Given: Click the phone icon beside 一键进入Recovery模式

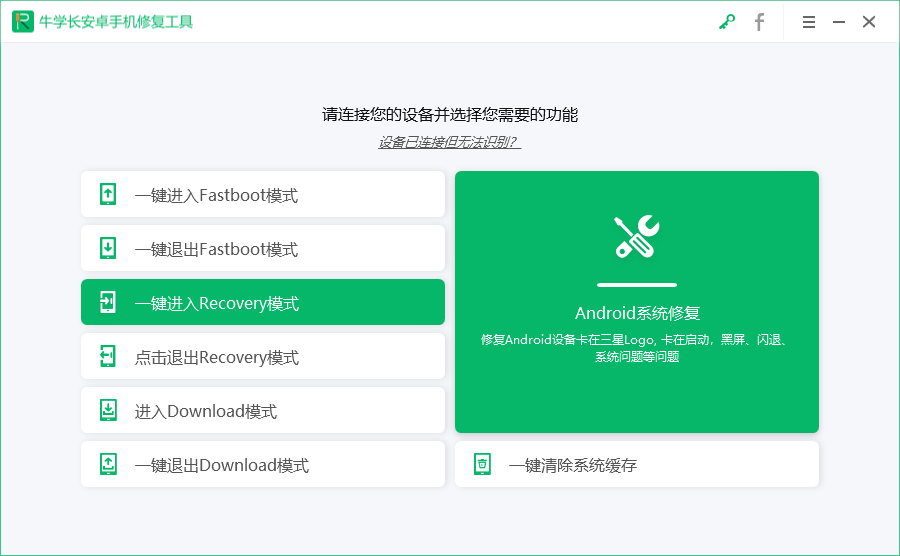Looking at the screenshot, I should point(108,303).
